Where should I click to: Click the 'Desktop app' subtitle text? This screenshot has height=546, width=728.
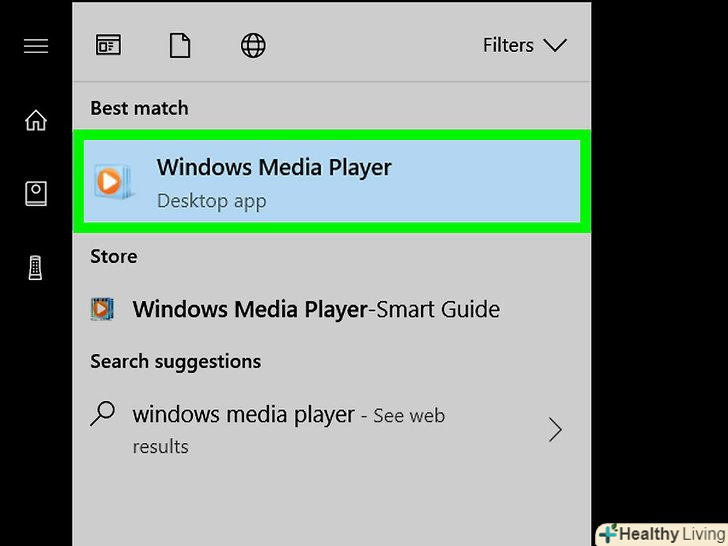(x=212, y=201)
